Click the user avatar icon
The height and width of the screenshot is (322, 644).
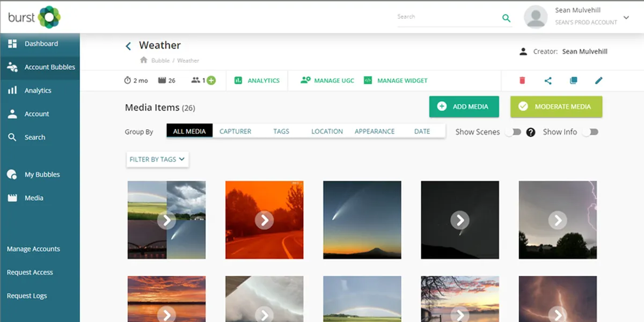pos(535,17)
